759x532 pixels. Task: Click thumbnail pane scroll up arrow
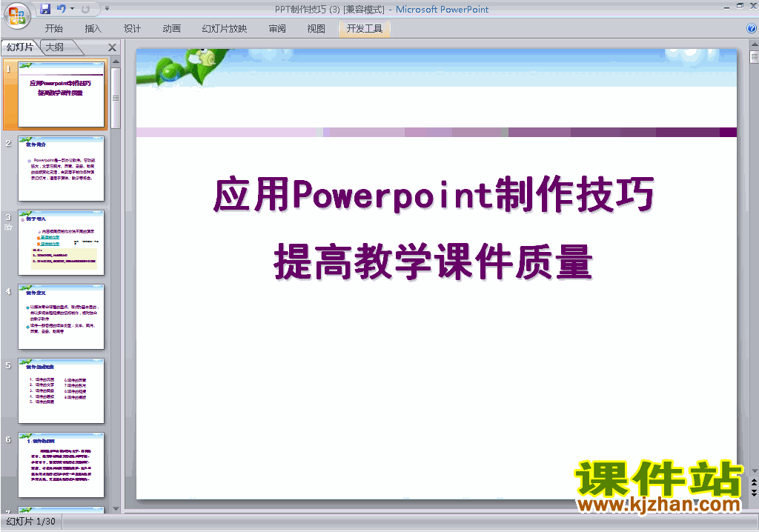click(x=116, y=62)
